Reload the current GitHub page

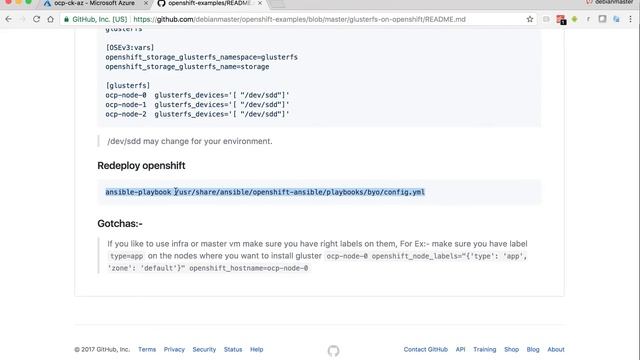[36, 19]
